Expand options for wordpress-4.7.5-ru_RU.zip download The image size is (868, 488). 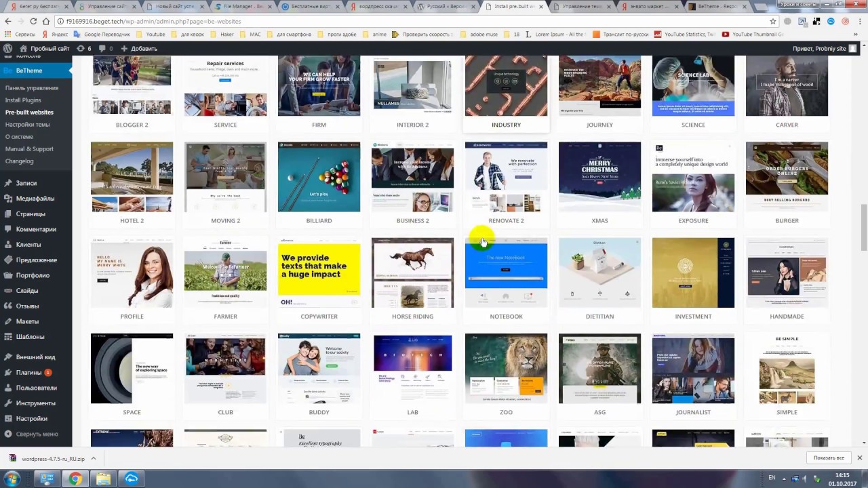click(x=94, y=458)
